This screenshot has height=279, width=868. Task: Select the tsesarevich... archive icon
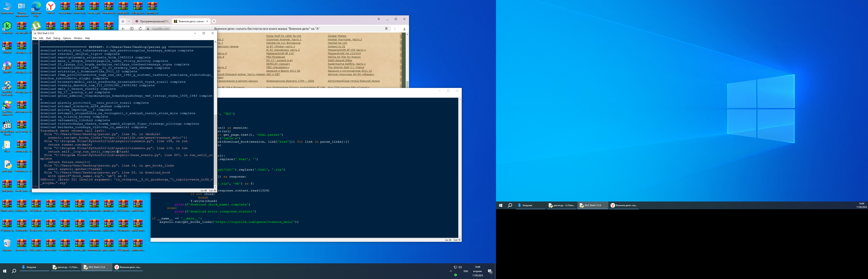pyautogui.click(x=65, y=245)
